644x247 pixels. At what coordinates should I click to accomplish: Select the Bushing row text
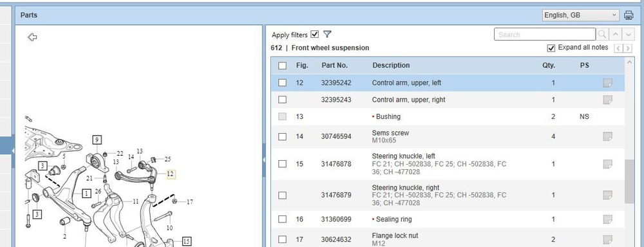[x=388, y=116]
